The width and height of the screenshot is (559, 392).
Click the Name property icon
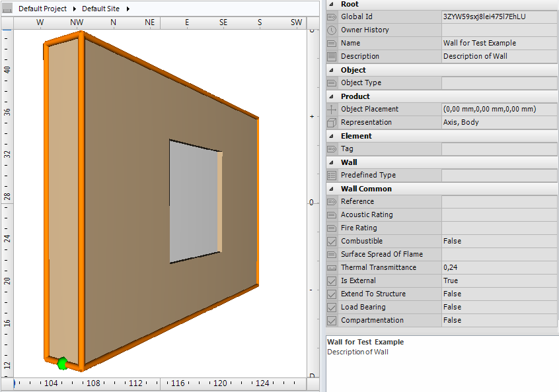coord(332,43)
